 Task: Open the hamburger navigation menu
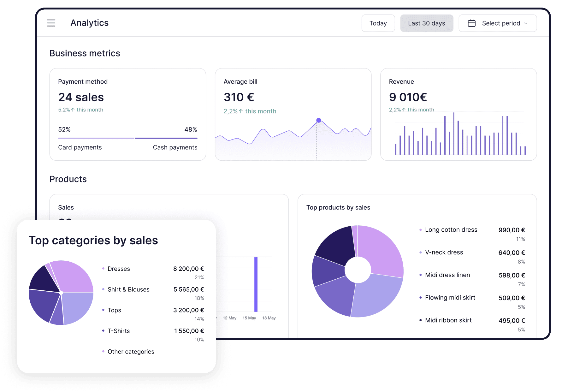point(51,23)
